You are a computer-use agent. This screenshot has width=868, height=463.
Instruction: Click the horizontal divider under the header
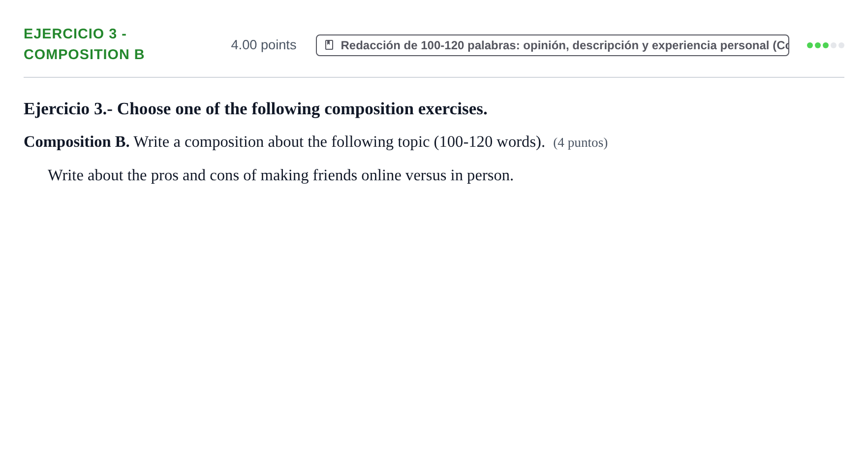tap(434, 77)
